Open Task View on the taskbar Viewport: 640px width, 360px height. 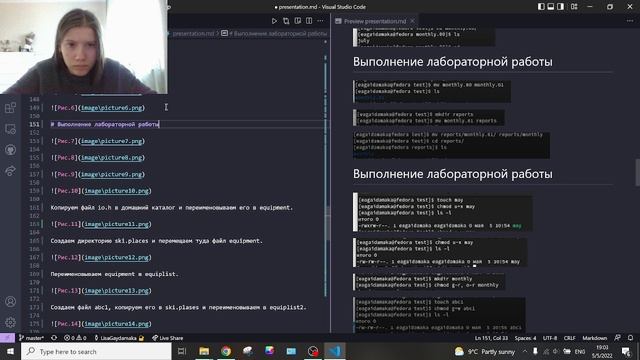tap(182, 351)
